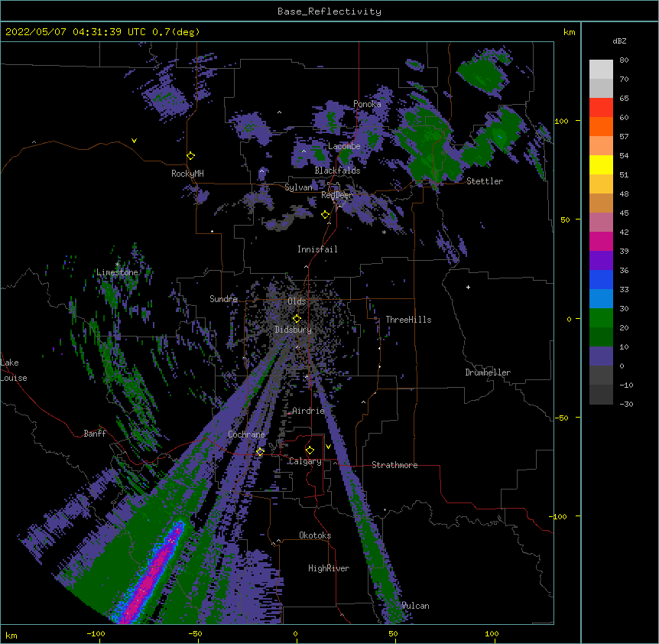Click the Drumheller label
Screen dimensions: 659x644
click(488, 372)
